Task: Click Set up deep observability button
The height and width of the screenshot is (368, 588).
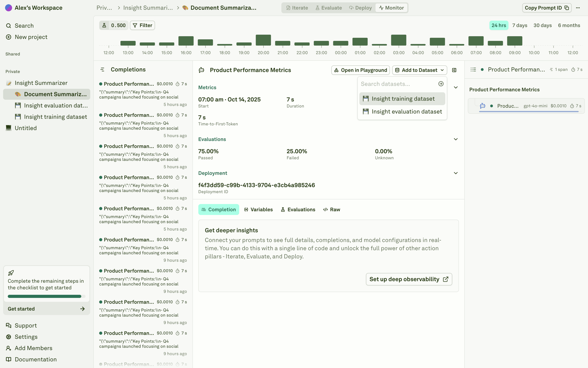Action: click(409, 279)
